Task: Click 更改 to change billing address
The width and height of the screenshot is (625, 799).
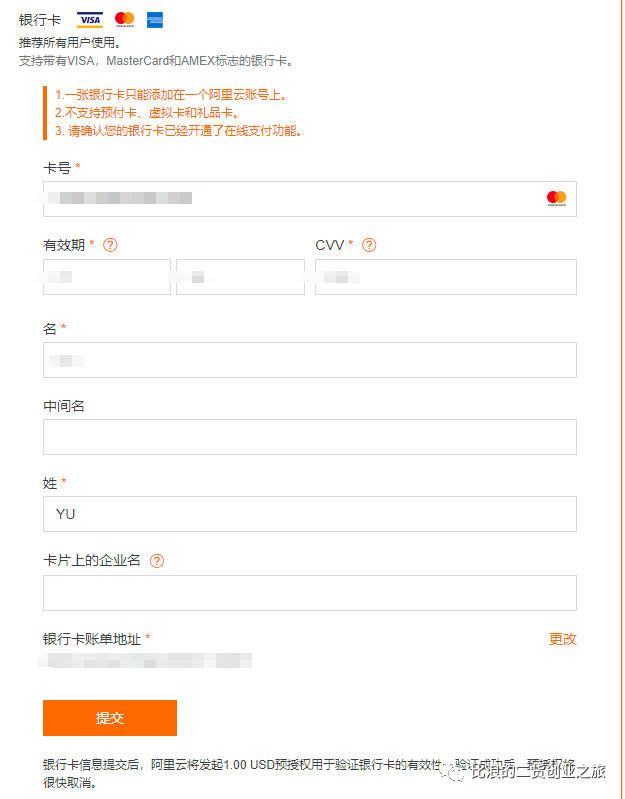Action: 562,639
